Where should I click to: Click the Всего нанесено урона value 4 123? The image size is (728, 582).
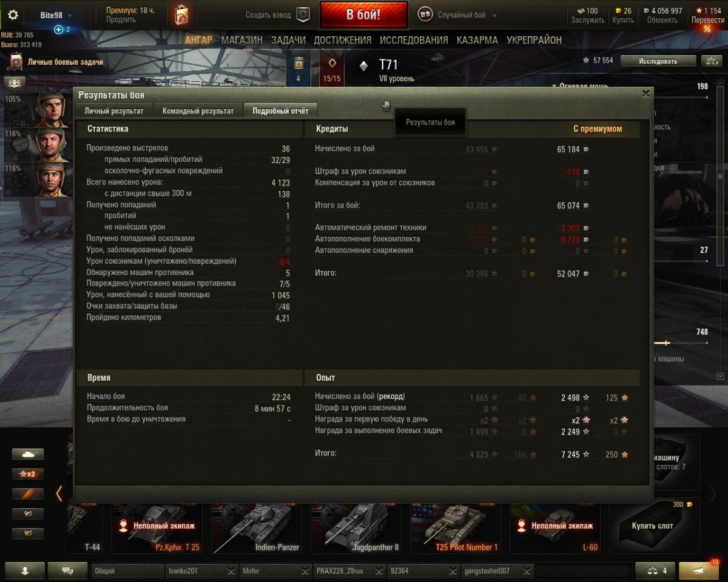click(281, 182)
